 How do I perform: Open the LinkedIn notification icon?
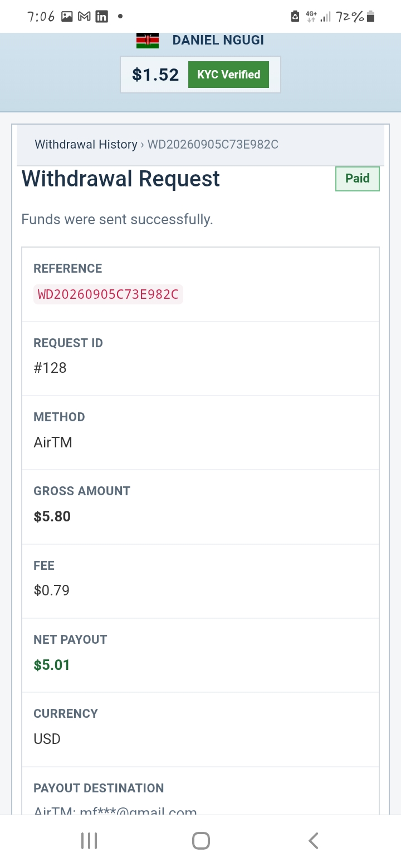point(102,17)
